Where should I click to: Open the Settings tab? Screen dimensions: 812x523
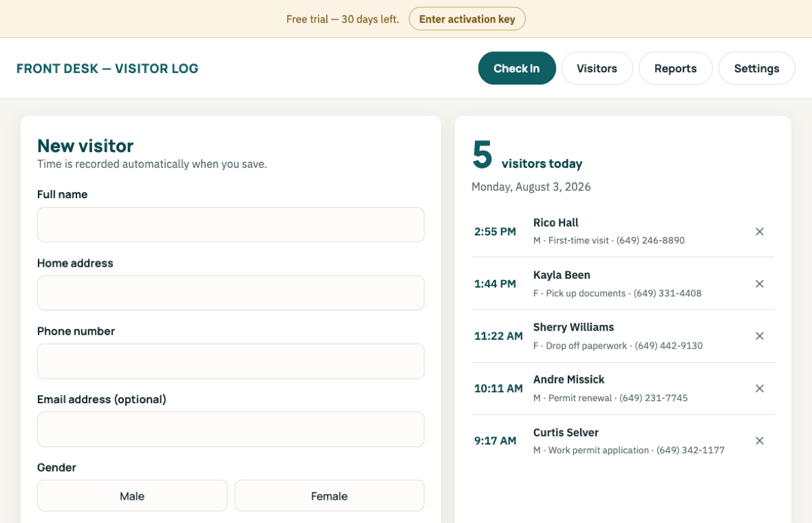757,68
